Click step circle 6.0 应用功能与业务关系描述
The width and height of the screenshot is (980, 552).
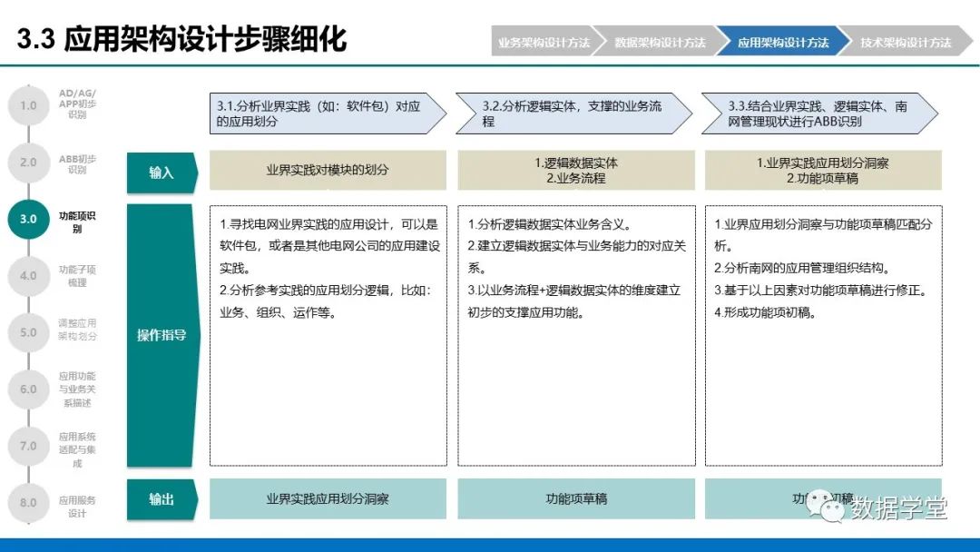click(x=29, y=389)
